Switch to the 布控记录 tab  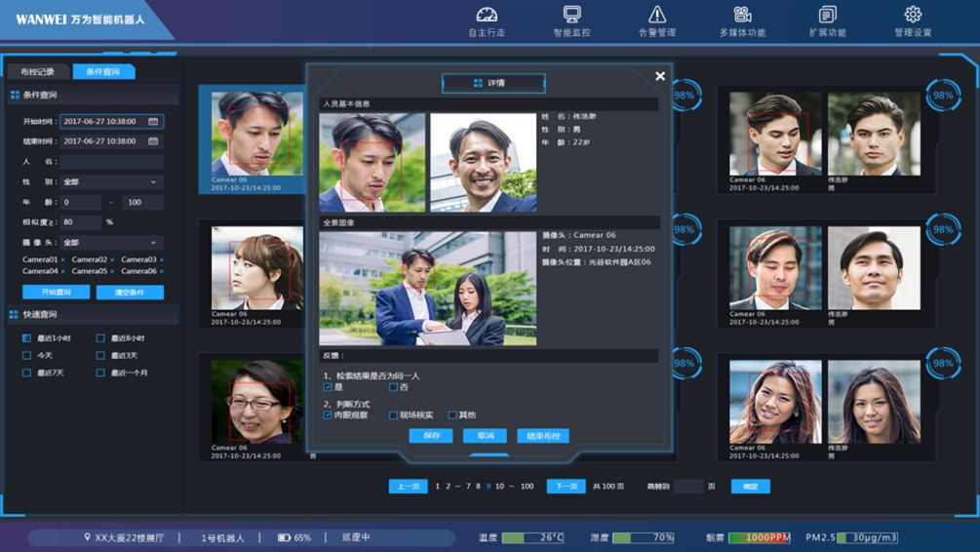click(x=37, y=72)
